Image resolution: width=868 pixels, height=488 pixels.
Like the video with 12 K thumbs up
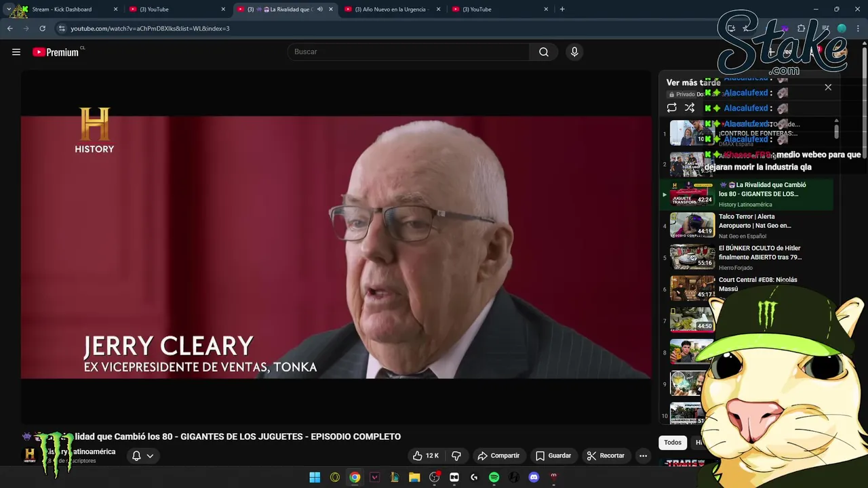point(426,455)
